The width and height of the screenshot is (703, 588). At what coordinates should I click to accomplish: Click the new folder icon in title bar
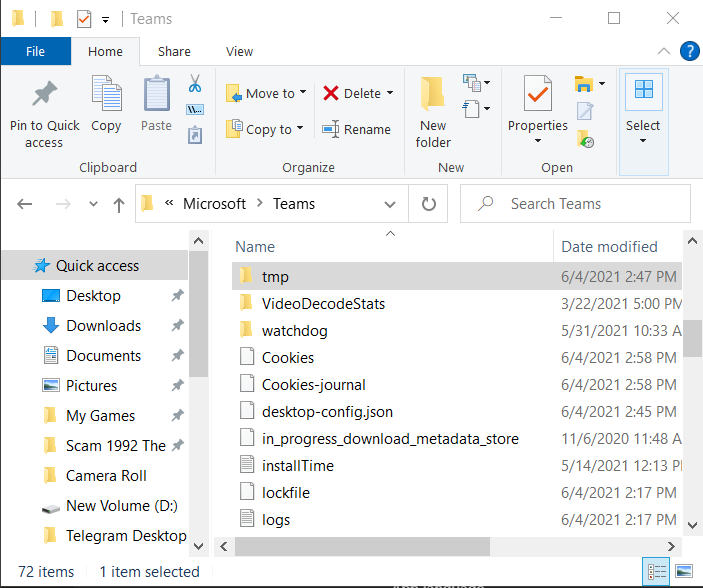pyautogui.click(x=56, y=19)
